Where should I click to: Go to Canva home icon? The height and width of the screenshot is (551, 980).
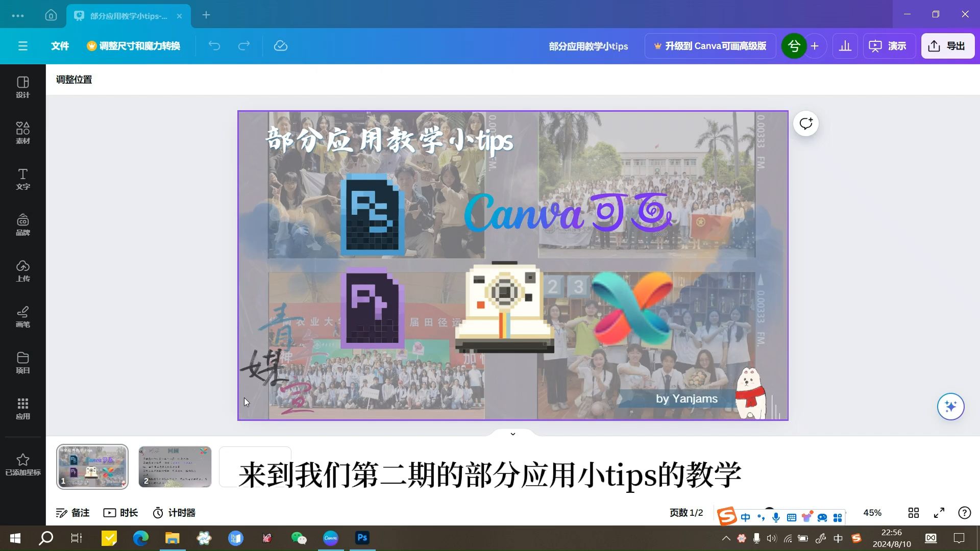(x=51, y=15)
